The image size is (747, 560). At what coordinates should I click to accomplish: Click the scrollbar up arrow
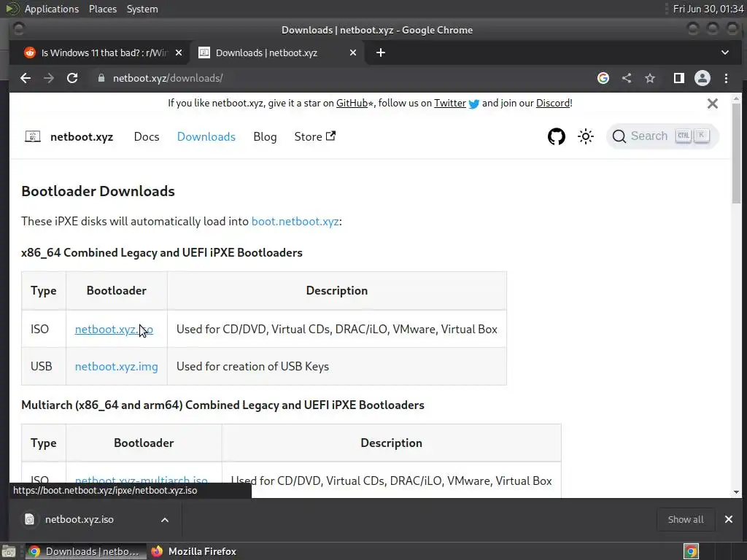737,98
